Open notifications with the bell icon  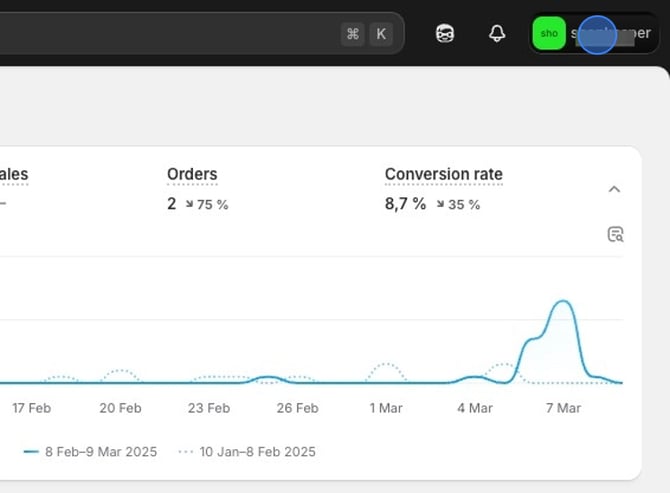click(497, 33)
